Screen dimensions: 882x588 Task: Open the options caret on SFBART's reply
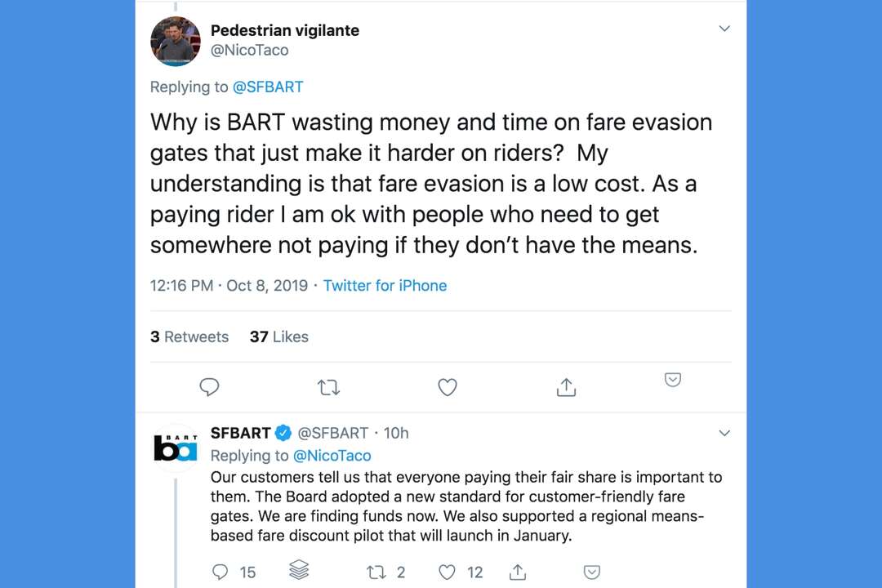coord(724,433)
